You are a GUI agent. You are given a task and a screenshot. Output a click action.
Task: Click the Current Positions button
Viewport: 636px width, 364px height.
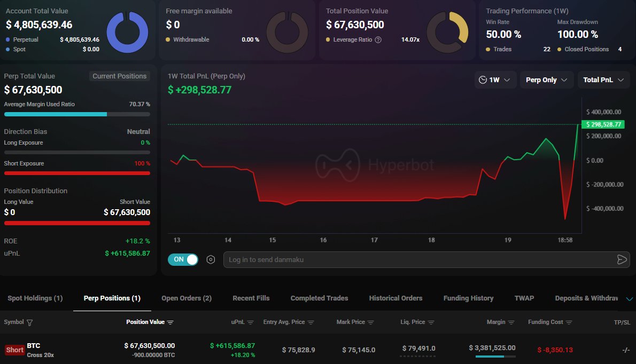pos(120,76)
